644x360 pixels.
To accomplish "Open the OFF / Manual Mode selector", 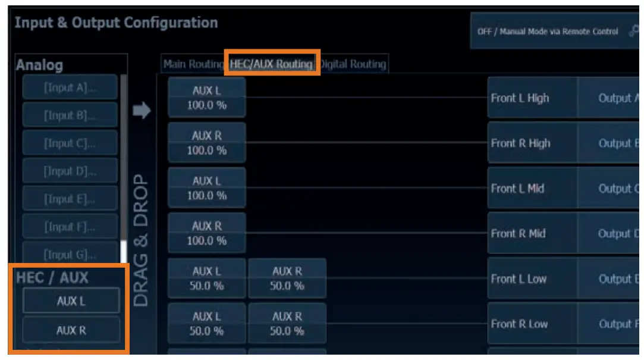I will (547, 32).
